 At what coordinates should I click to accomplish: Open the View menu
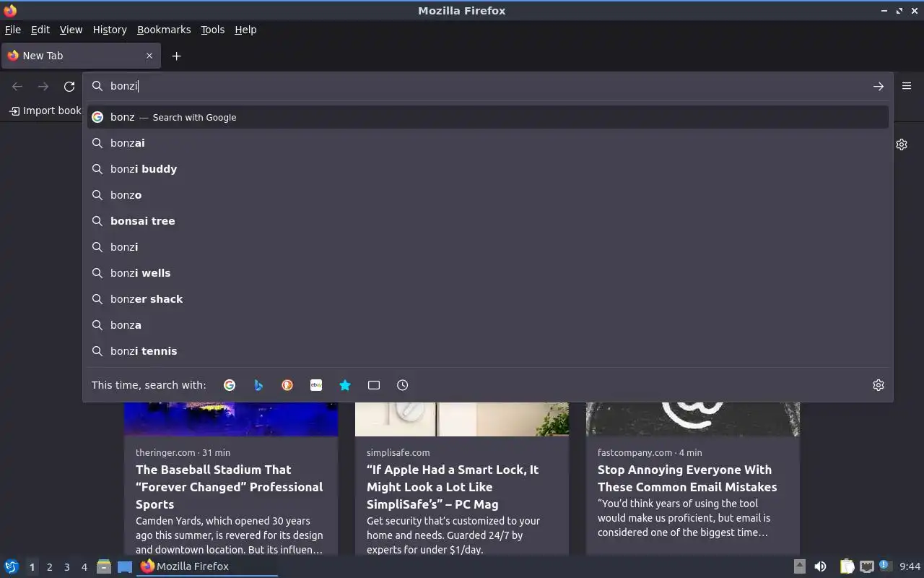(71, 30)
